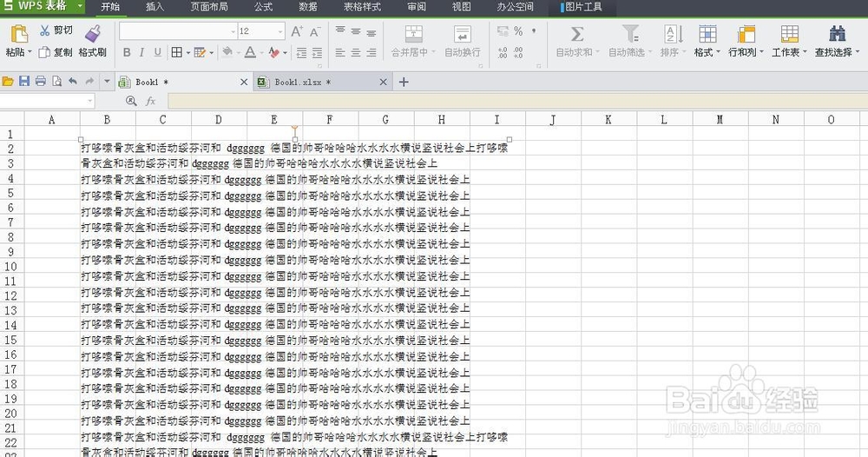Image resolution: width=868 pixels, height=457 pixels.
Task: Increase font size with A+ icon
Action: (x=297, y=31)
